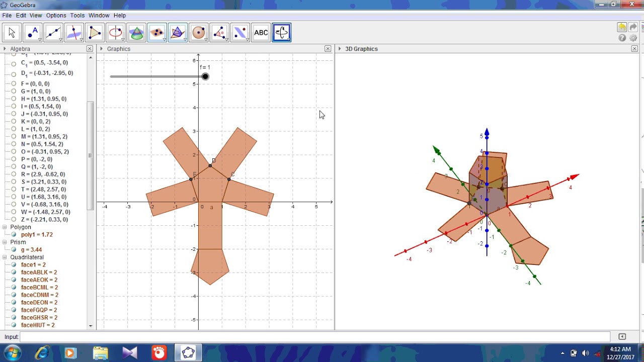Collapse the Polygon category in Algebra
644x362 pixels.
point(5,227)
